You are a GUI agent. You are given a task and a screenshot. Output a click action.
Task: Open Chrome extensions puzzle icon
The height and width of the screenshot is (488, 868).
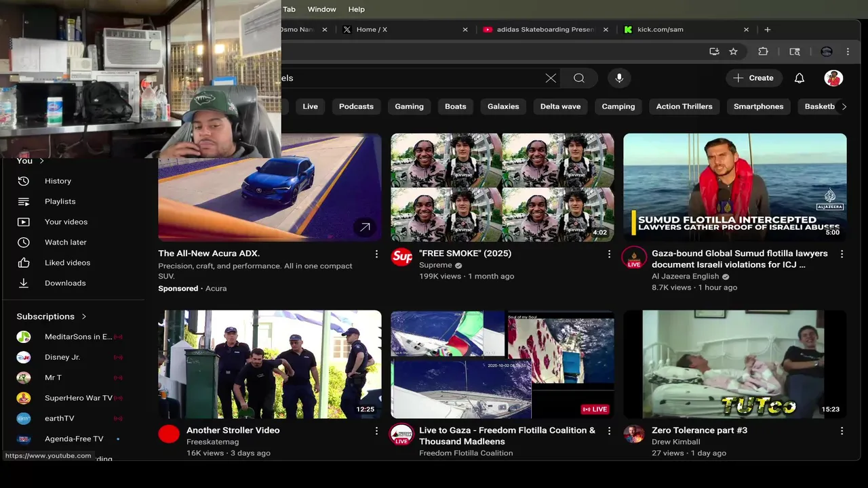coord(763,52)
